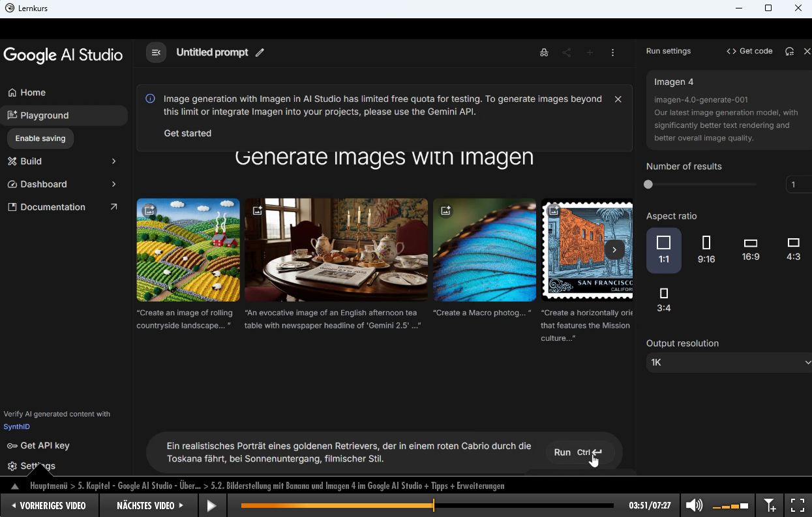Open Documentation from the sidebar
The image size is (812, 517).
click(x=53, y=207)
